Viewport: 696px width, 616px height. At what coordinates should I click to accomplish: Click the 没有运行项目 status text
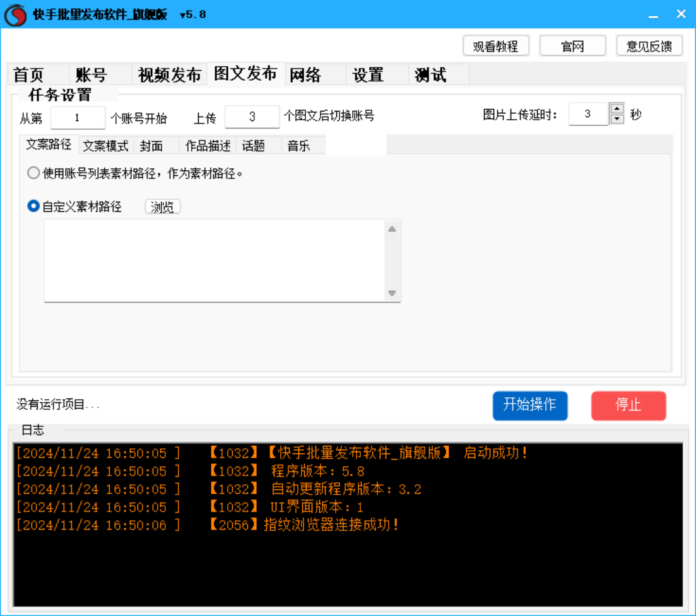(57, 404)
